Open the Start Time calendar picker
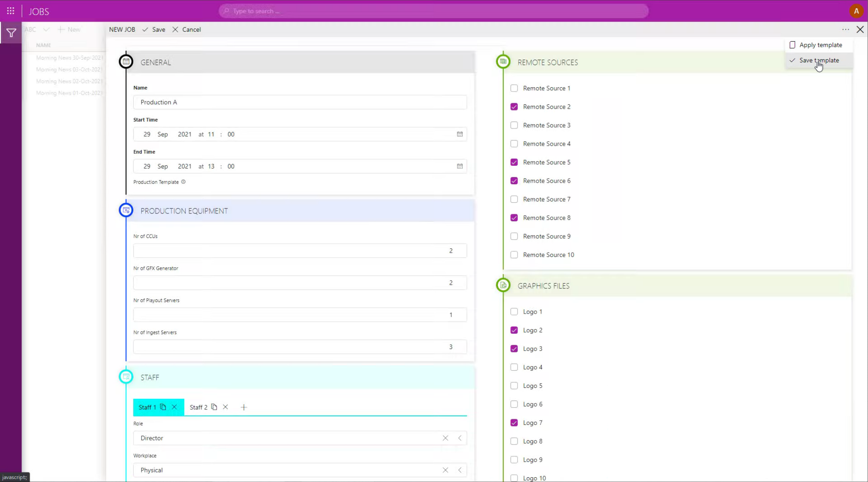This screenshot has width=868, height=482. point(460,134)
